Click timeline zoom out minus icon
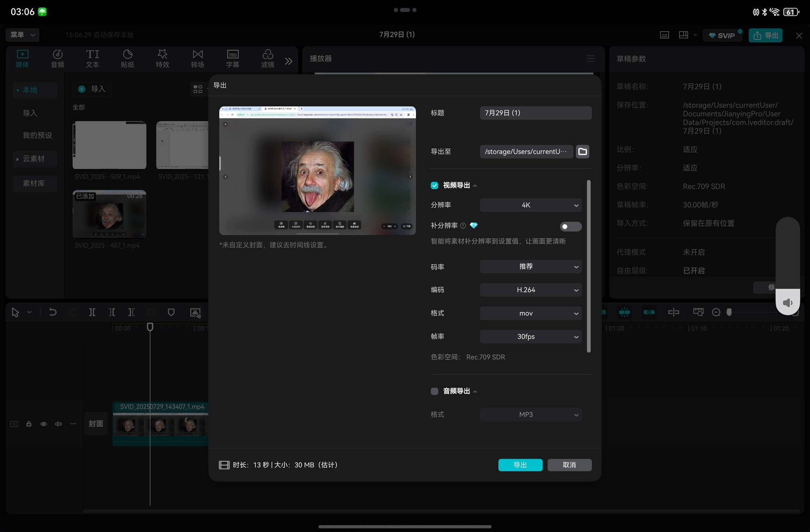This screenshot has width=810, height=532. click(716, 313)
